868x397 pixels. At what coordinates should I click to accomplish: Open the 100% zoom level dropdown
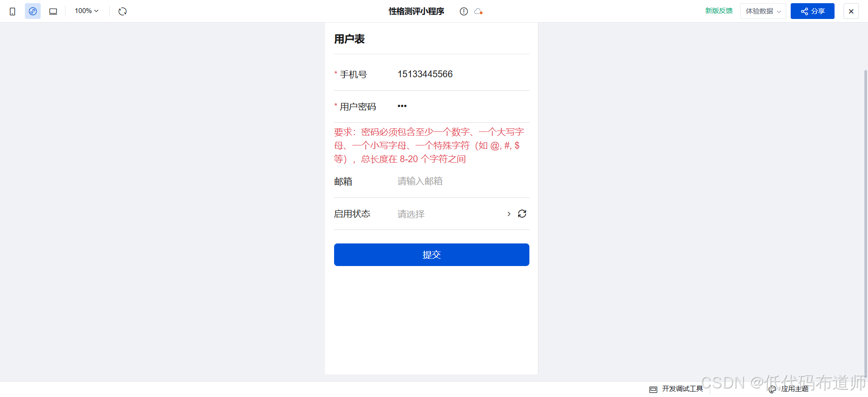pyautogui.click(x=87, y=11)
